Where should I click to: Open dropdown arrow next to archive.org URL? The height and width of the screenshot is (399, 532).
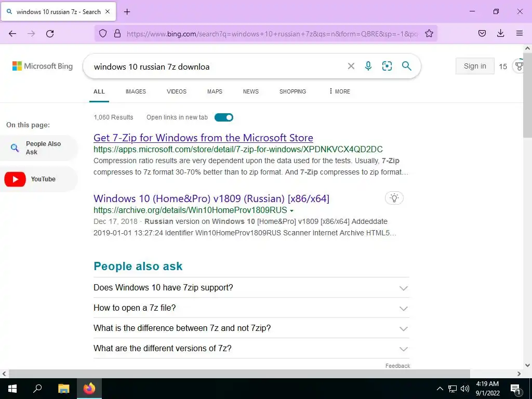coord(292,211)
